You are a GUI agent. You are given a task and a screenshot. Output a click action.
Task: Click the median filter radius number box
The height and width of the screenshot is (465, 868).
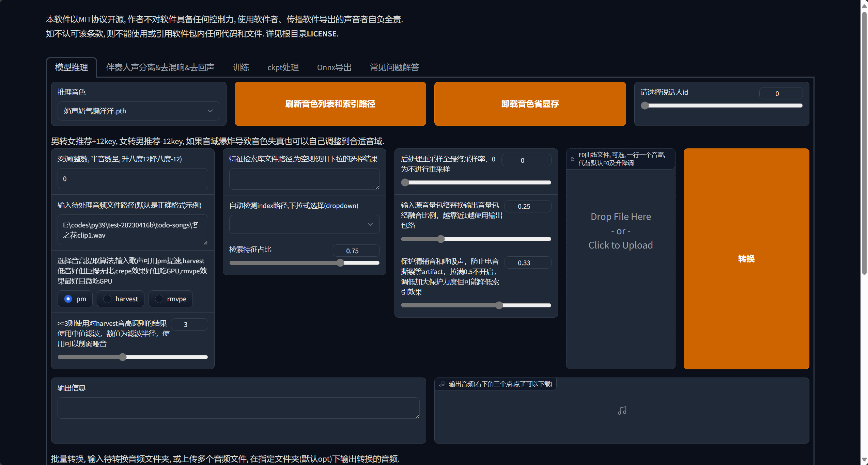click(x=189, y=324)
